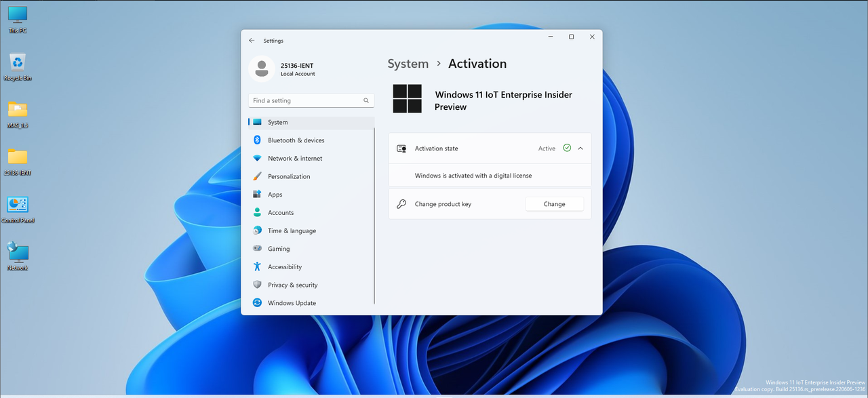The image size is (868, 398).
Task: Select the System monitor icon in the sidebar
Action: (x=257, y=123)
